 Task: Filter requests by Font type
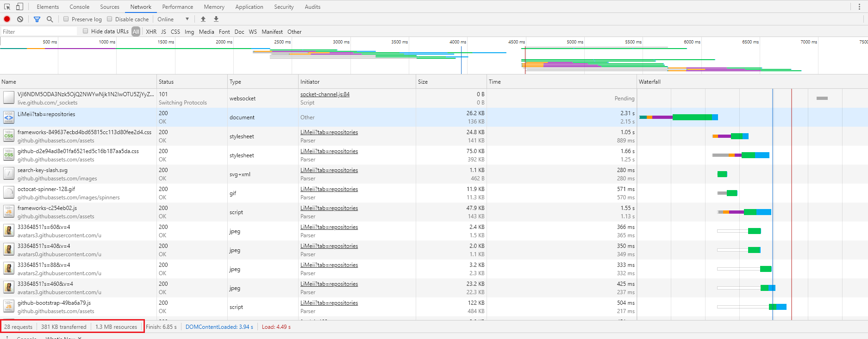pyautogui.click(x=225, y=31)
